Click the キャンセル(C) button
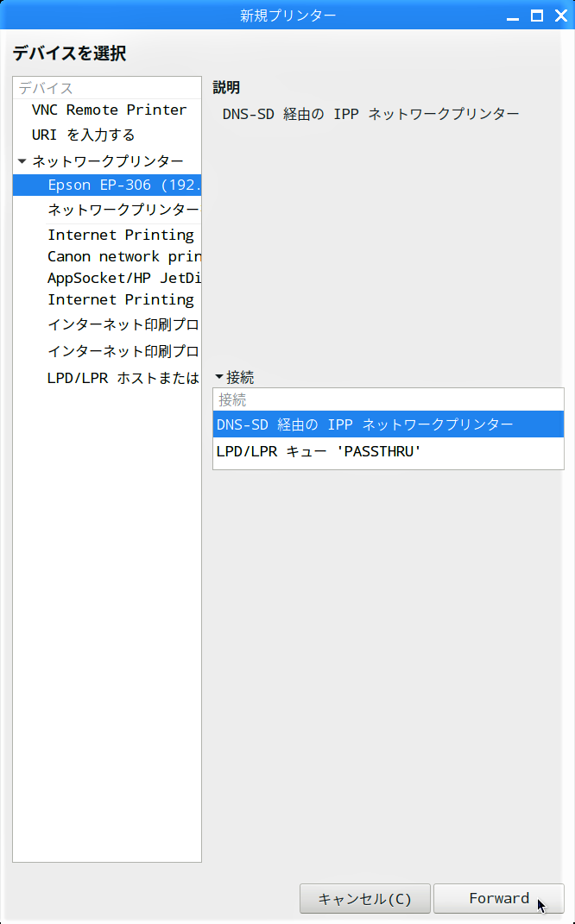 (x=364, y=898)
